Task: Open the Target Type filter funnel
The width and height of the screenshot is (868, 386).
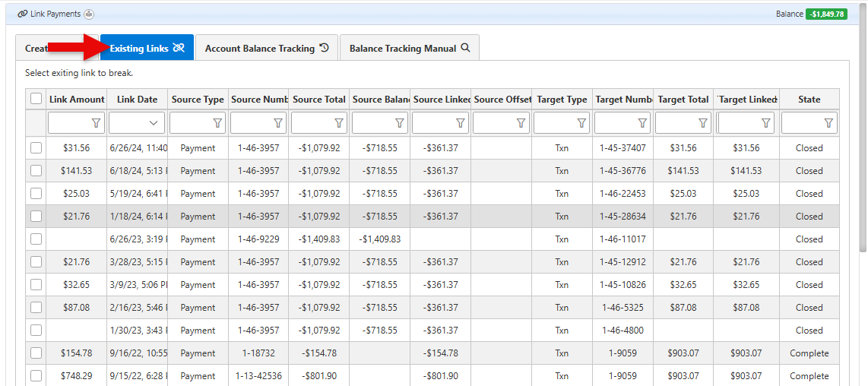Action: pyautogui.click(x=581, y=123)
